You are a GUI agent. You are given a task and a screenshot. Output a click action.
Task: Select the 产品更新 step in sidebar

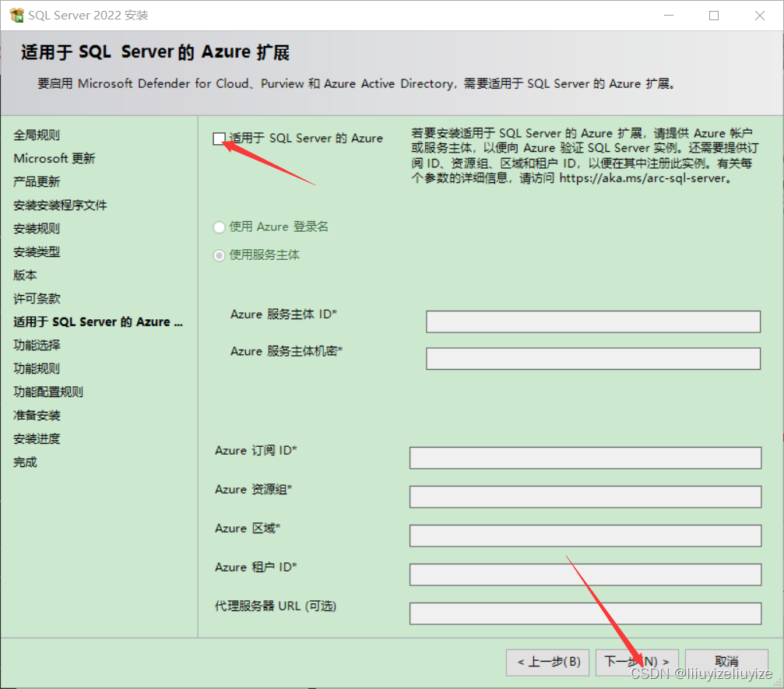tap(37, 181)
